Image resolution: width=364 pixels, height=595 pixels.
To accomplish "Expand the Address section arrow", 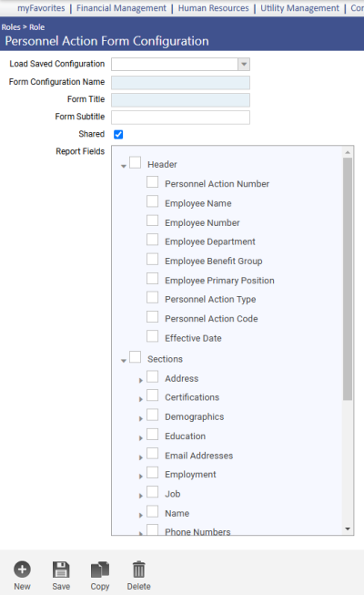I will 141,380.
